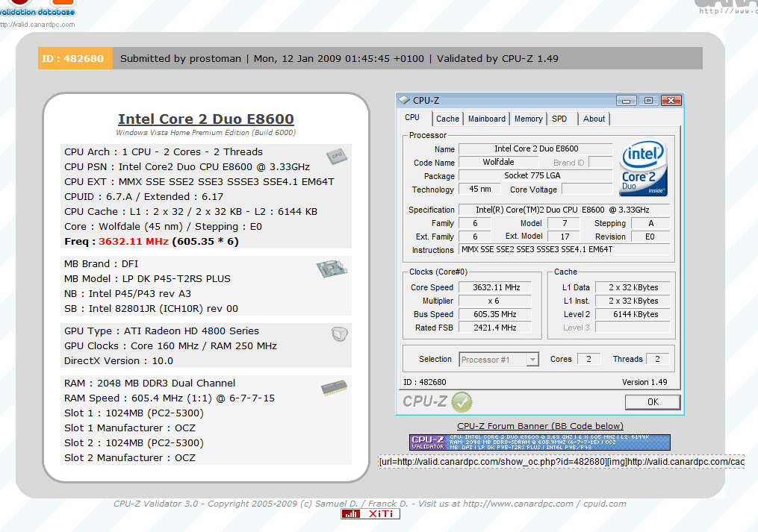Open the Mainboard tab
Viewport: 758px width, 532px height.
click(x=487, y=119)
